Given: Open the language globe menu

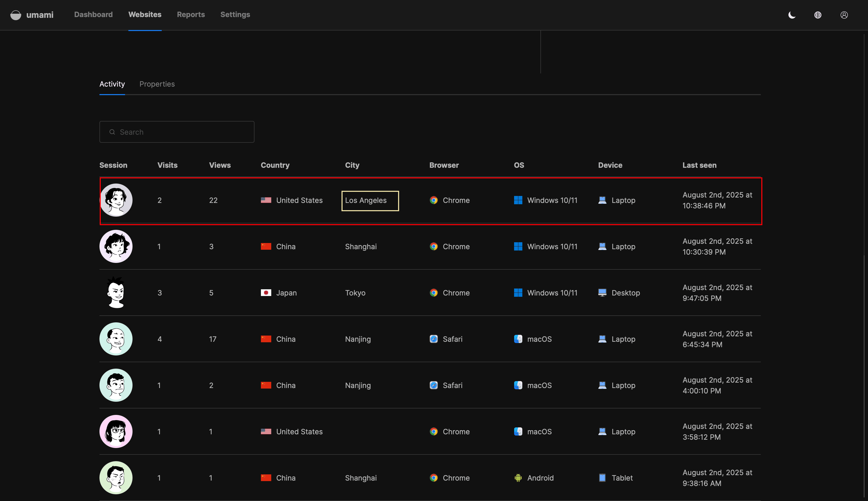Looking at the screenshot, I should (818, 15).
